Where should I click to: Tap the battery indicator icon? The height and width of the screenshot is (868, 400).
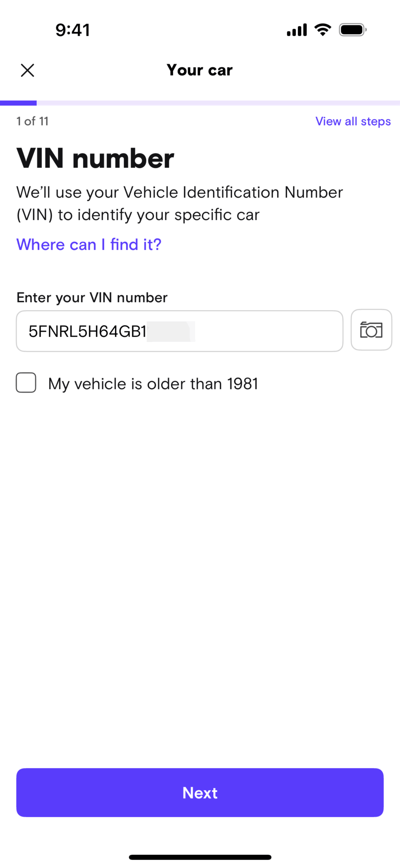353,30
